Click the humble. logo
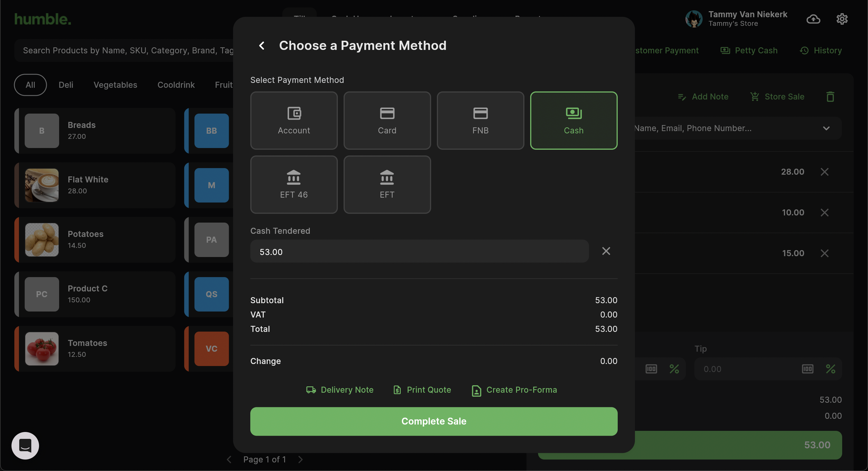The height and width of the screenshot is (471, 868). click(43, 19)
